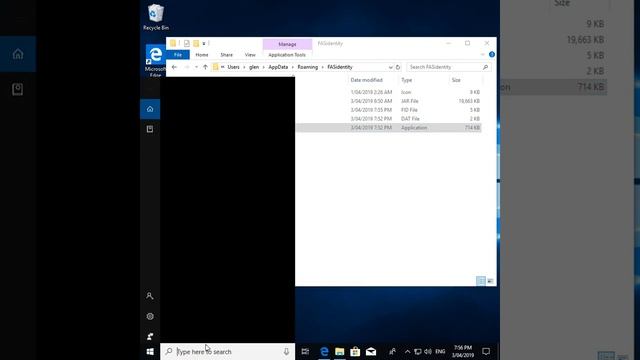Open the Customize Quick Access Toolbar dropdown
The image size is (640, 360).
(204, 43)
